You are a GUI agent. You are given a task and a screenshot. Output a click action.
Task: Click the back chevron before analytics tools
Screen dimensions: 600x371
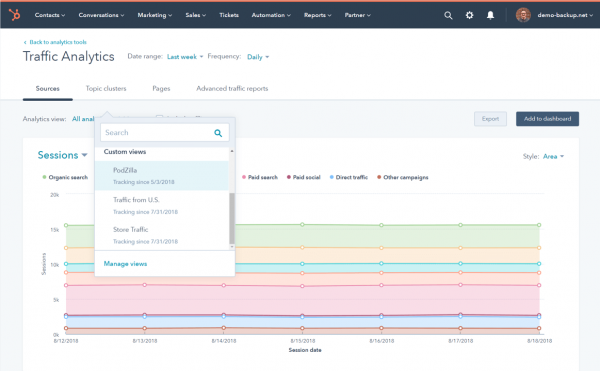tap(25, 42)
